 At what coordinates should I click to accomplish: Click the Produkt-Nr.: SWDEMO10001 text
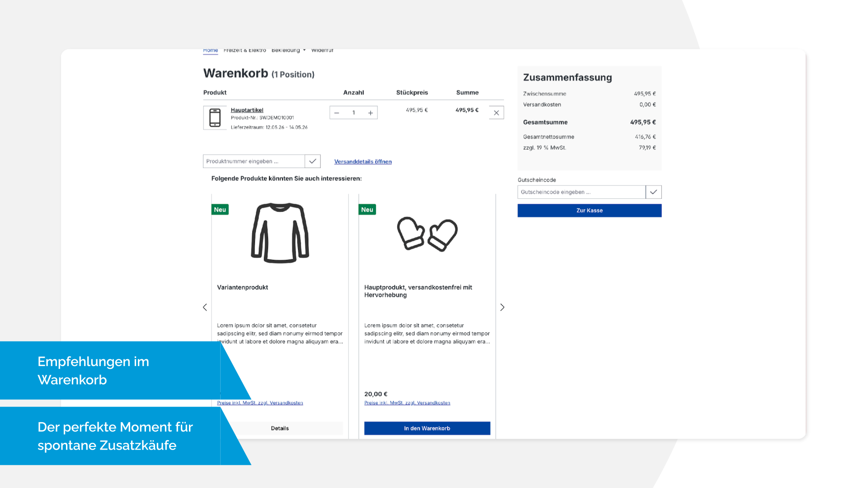pos(262,117)
